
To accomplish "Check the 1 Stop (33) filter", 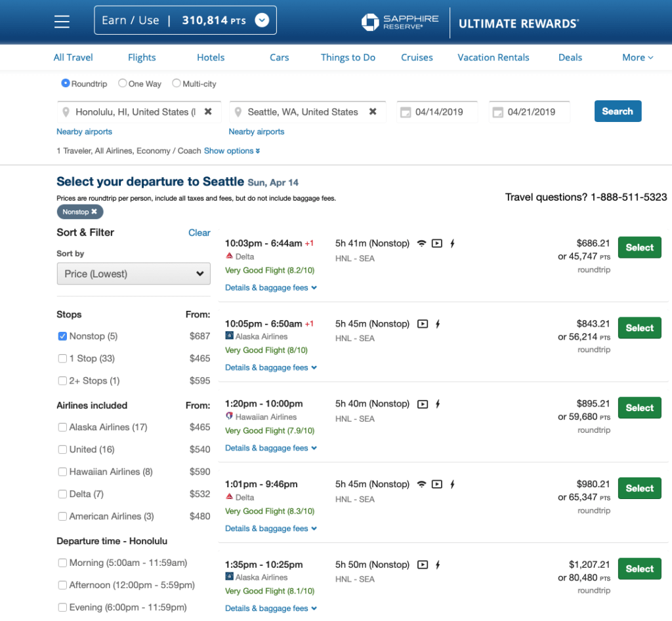I will pyautogui.click(x=62, y=359).
